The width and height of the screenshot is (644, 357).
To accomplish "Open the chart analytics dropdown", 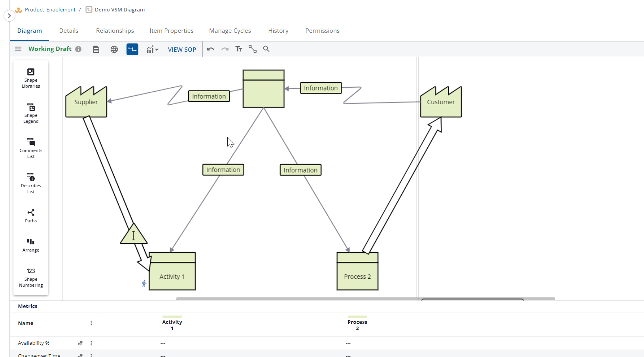I will coord(152,49).
